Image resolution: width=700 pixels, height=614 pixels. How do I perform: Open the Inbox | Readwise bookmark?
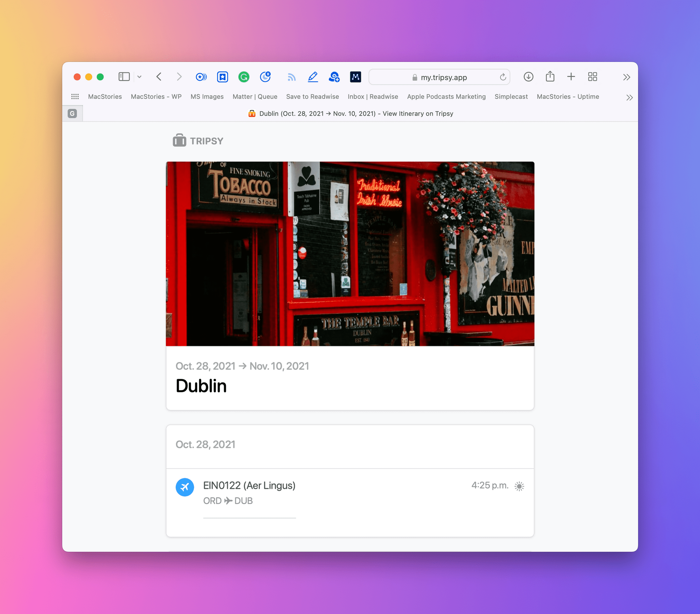[x=373, y=96]
